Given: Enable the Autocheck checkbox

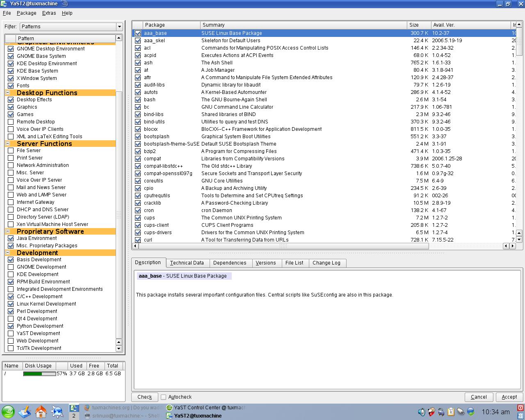Looking at the screenshot, I should 163,397.
